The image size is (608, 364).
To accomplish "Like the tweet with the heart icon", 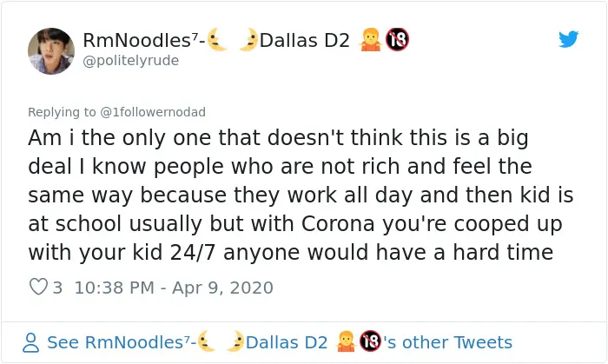I will [38, 287].
